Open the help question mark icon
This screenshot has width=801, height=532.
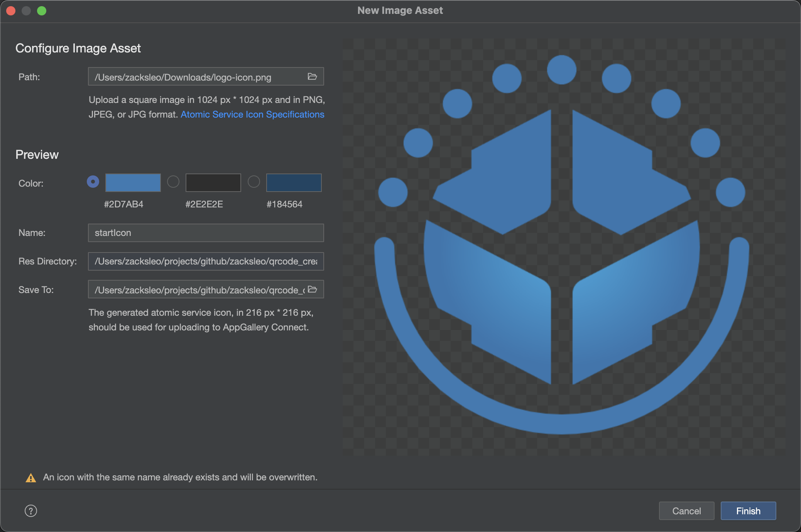point(31,511)
